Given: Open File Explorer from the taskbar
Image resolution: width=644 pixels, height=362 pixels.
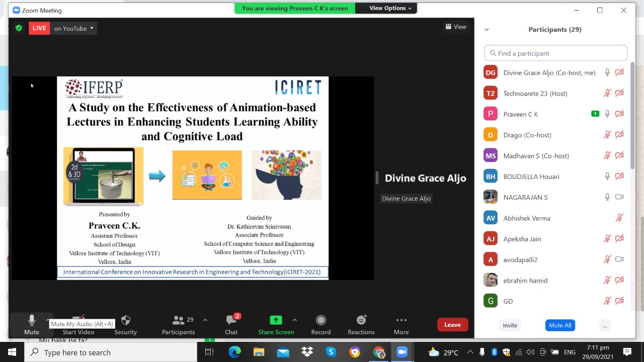Looking at the screenshot, I should pyautogui.click(x=259, y=352).
